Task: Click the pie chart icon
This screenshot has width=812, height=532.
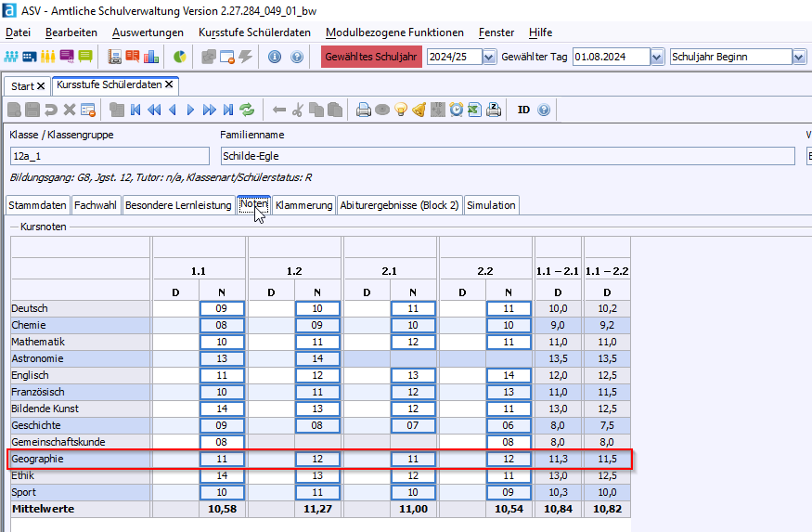Action: 180,57
